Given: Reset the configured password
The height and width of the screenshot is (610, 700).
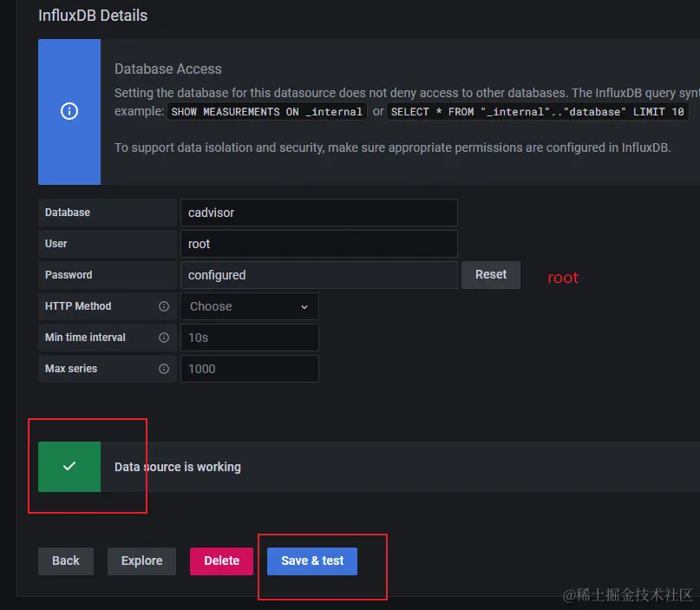Looking at the screenshot, I should click(491, 275).
